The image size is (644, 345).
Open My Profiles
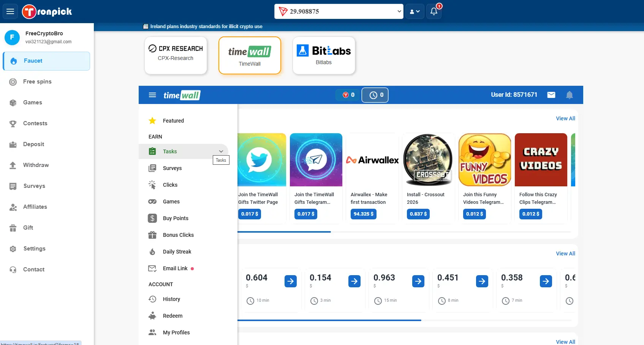click(184, 332)
